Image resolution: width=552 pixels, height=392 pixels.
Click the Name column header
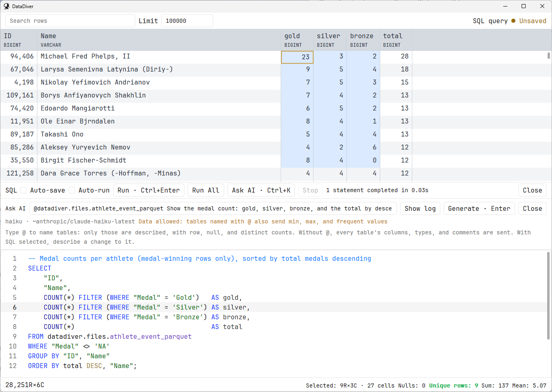coord(159,40)
